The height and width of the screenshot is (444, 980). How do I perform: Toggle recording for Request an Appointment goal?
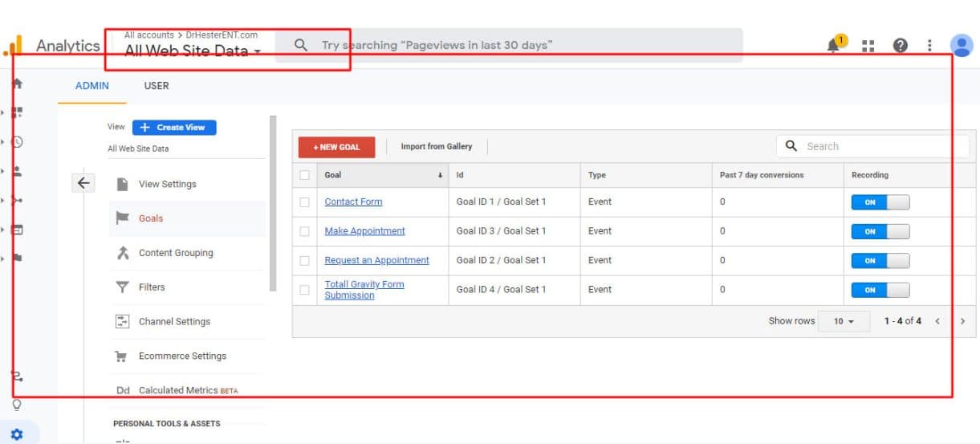click(x=880, y=261)
